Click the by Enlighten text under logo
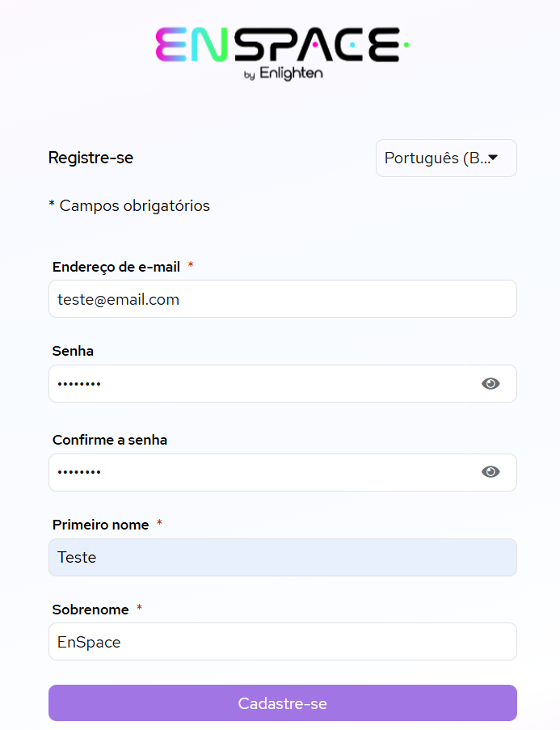The height and width of the screenshot is (730, 560). [x=283, y=74]
